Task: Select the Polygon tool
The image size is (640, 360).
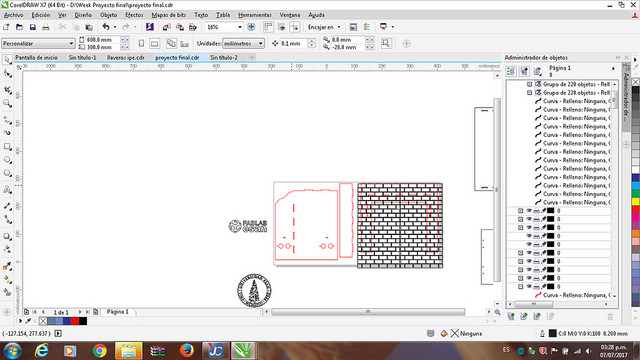Action: tap(7, 173)
